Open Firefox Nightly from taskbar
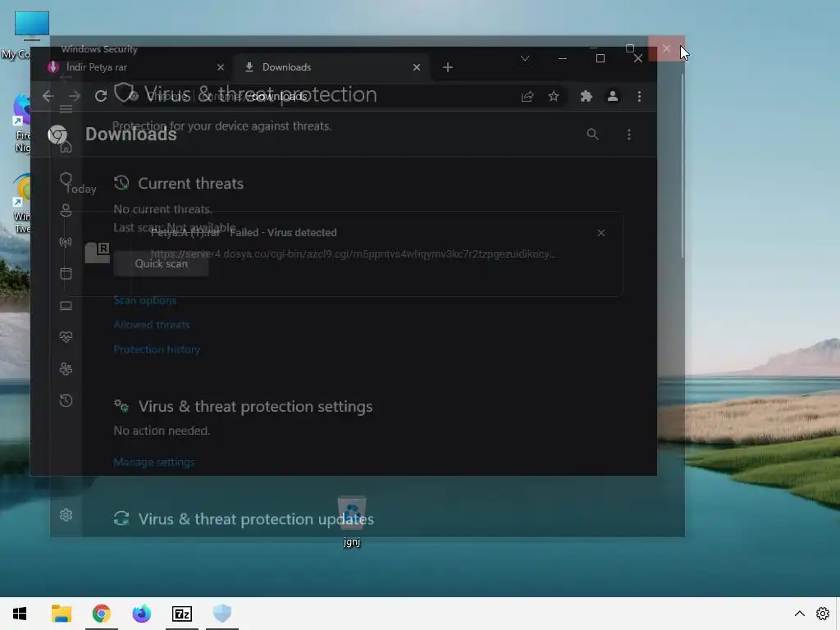The width and height of the screenshot is (840, 630). click(141, 614)
